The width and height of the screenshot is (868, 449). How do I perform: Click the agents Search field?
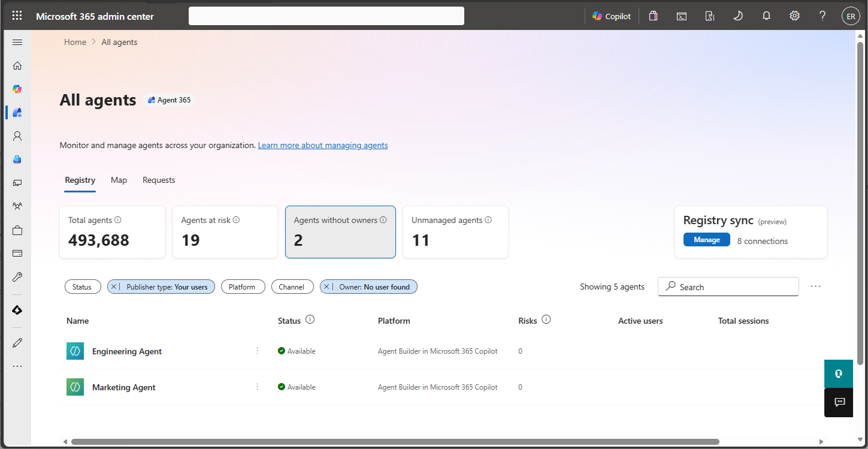pos(728,287)
